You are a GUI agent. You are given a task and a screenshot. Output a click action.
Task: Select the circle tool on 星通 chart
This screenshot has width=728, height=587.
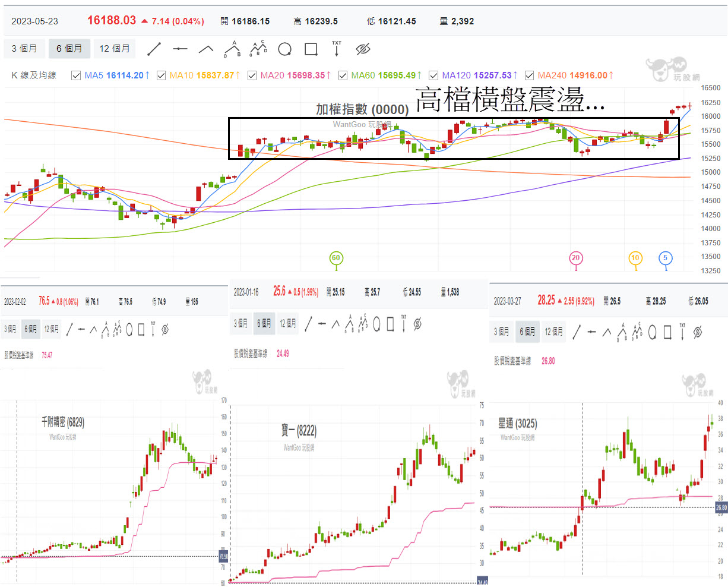(651, 332)
